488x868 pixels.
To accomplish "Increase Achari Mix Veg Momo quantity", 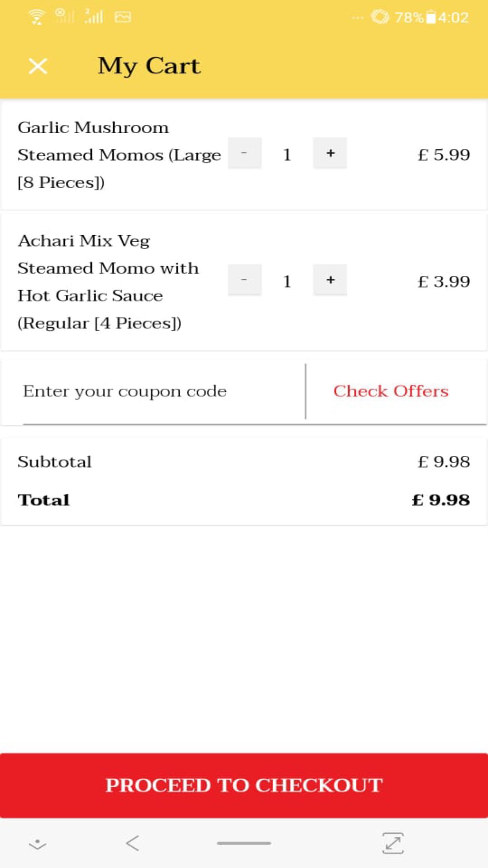I will (x=330, y=280).
